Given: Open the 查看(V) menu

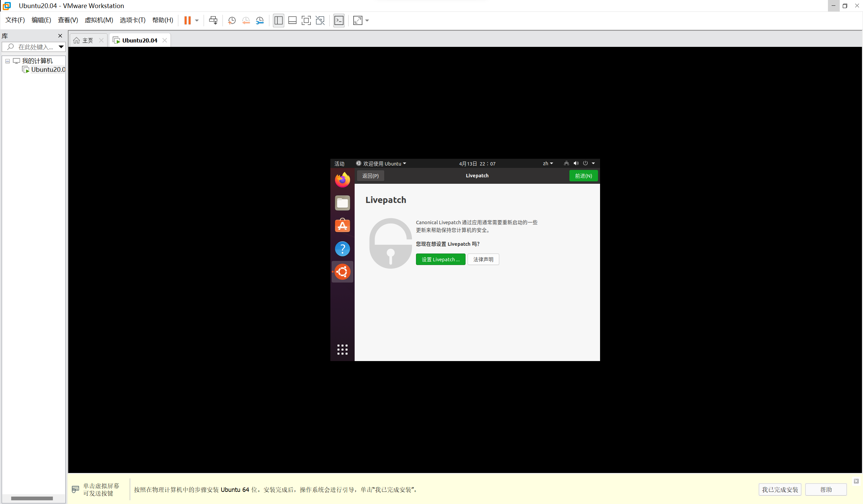Looking at the screenshot, I should pos(68,20).
